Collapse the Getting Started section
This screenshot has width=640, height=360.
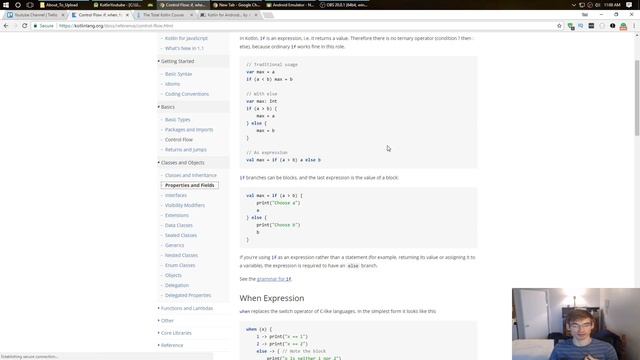click(177, 61)
